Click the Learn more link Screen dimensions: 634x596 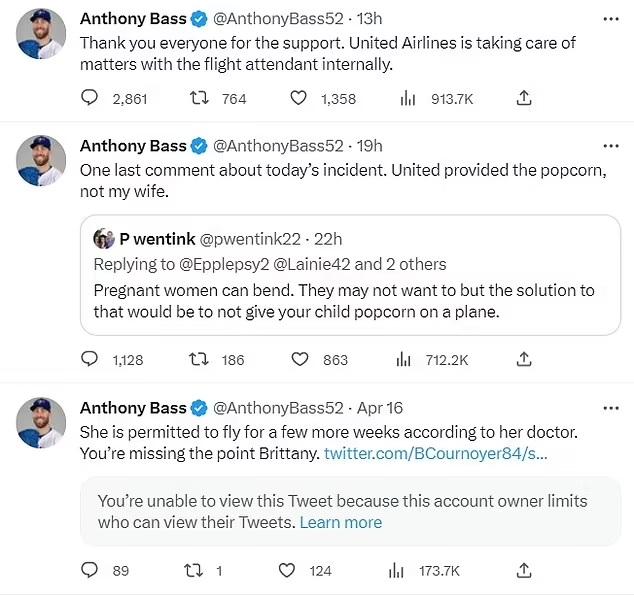point(340,522)
